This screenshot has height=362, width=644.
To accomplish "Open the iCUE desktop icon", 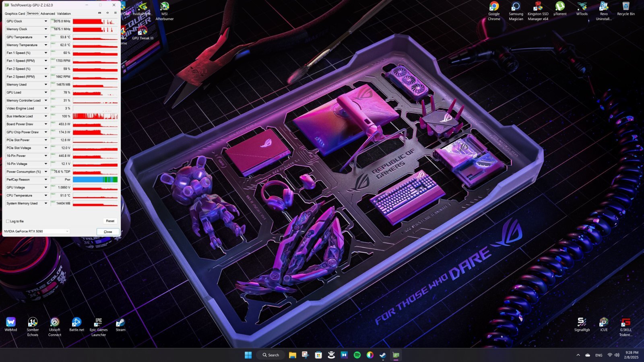I will pyautogui.click(x=604, y=325).
